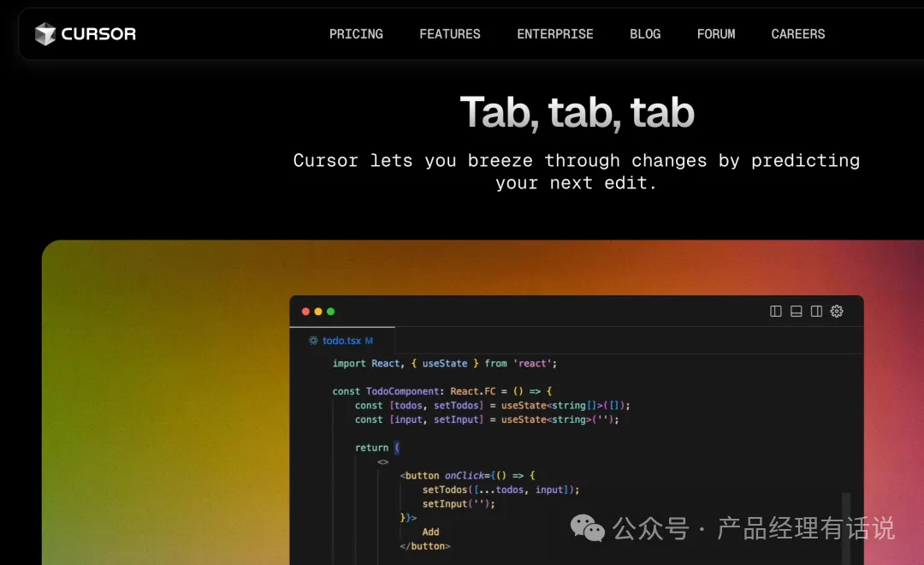
Task: Click the closing '</button>' tag line
Action: [425, 546]
